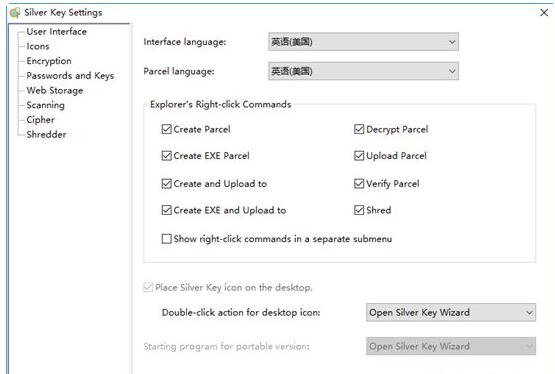Screen dimensions: 555x374
Task: Select User Interface in the settings tree
Action: 57,31
